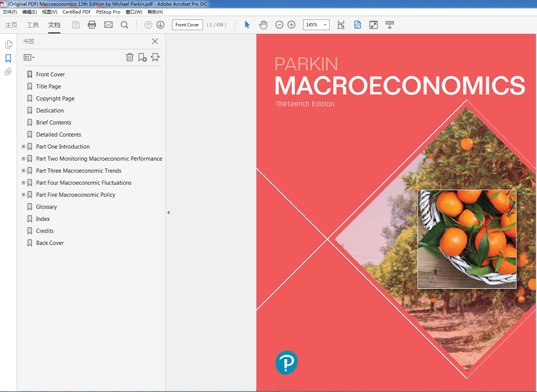Open the 窗口(W) menu
The height and width of the screenshot is (392, 537).
[x=134, y=12]
